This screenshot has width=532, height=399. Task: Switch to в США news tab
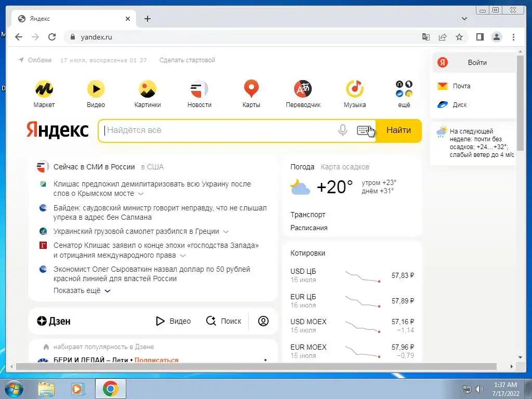pos(152,167)
